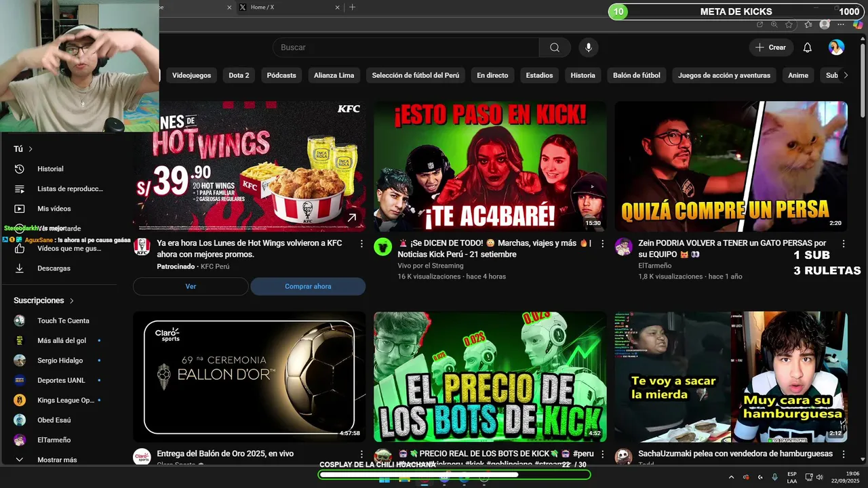Open options for Zein gato persas video

tap(844, 243)
